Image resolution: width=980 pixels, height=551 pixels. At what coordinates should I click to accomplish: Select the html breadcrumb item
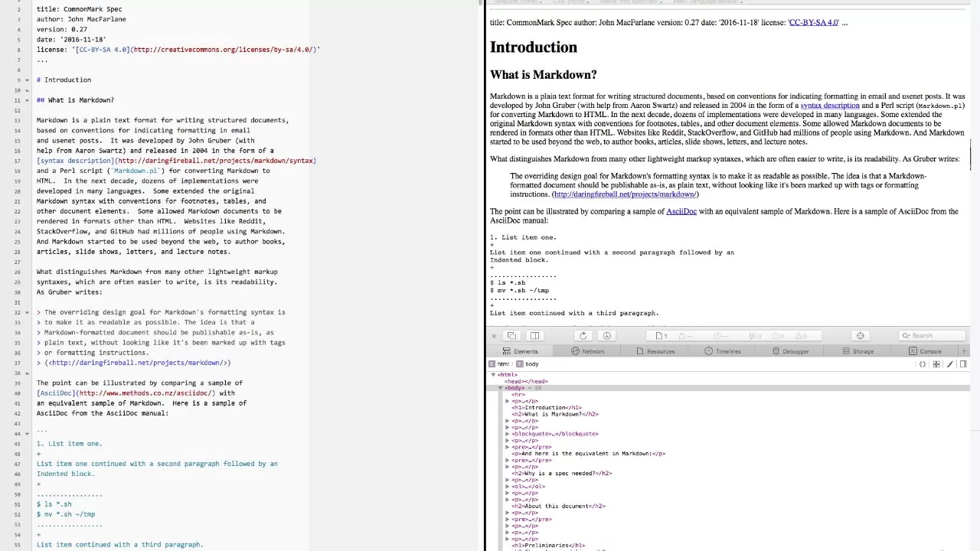tap(498, 364)
